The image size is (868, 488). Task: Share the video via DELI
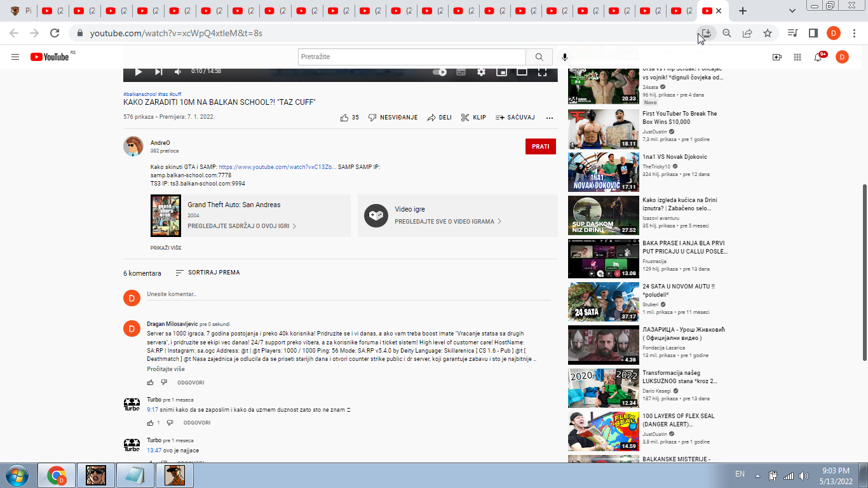(x=439, y=118)
